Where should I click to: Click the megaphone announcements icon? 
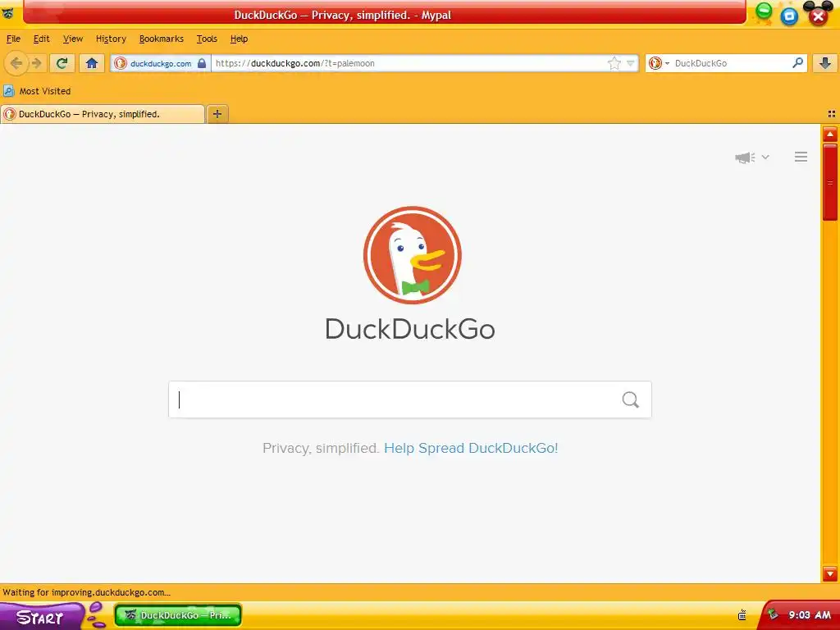745,157
